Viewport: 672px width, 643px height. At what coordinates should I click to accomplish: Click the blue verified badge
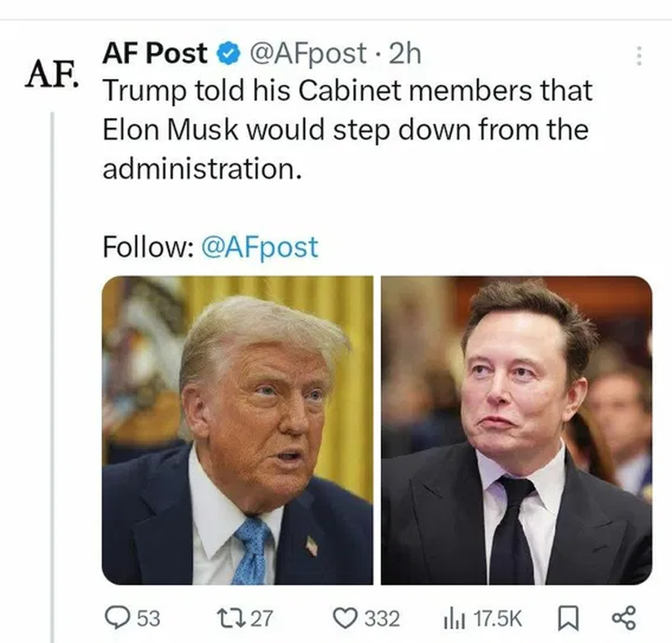228,54
